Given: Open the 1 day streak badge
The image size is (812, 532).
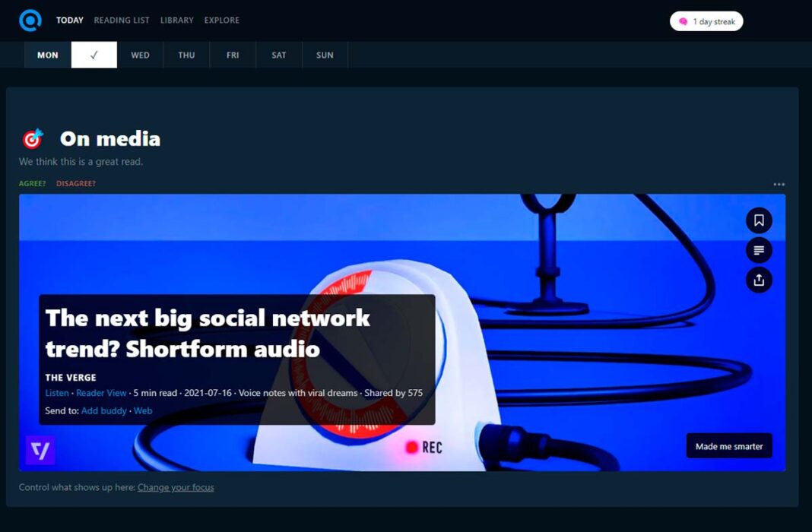Looking at the screenshot, I should coord(706,21).
